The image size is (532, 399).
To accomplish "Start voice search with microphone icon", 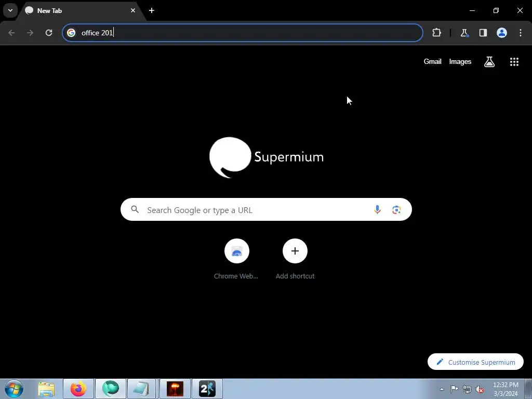I will pyautogui.click(x=377, y=210).
